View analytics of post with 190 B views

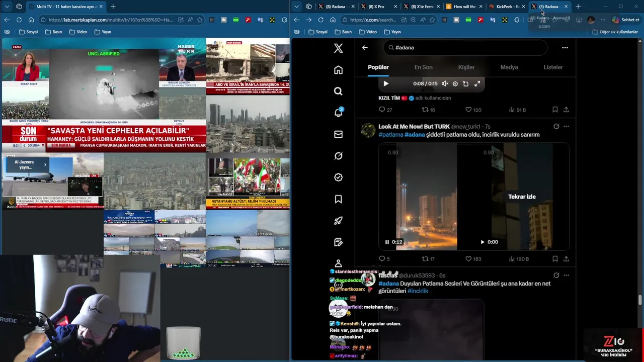(519, 259)
